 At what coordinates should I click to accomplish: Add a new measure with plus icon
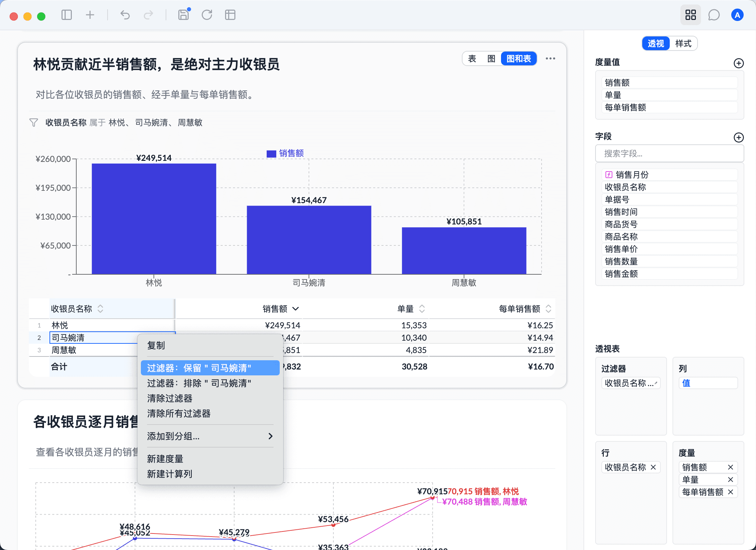click(x=738, y=63)
